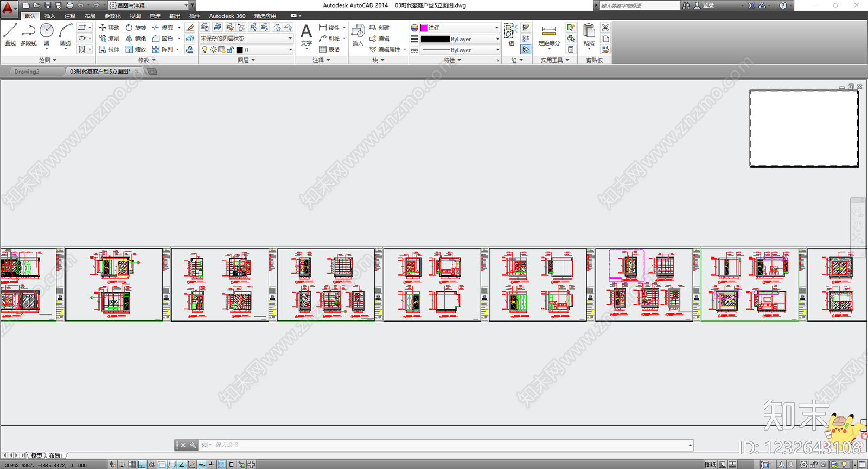
Task: Insert a Table (表格)
Action: coord(330,49)
